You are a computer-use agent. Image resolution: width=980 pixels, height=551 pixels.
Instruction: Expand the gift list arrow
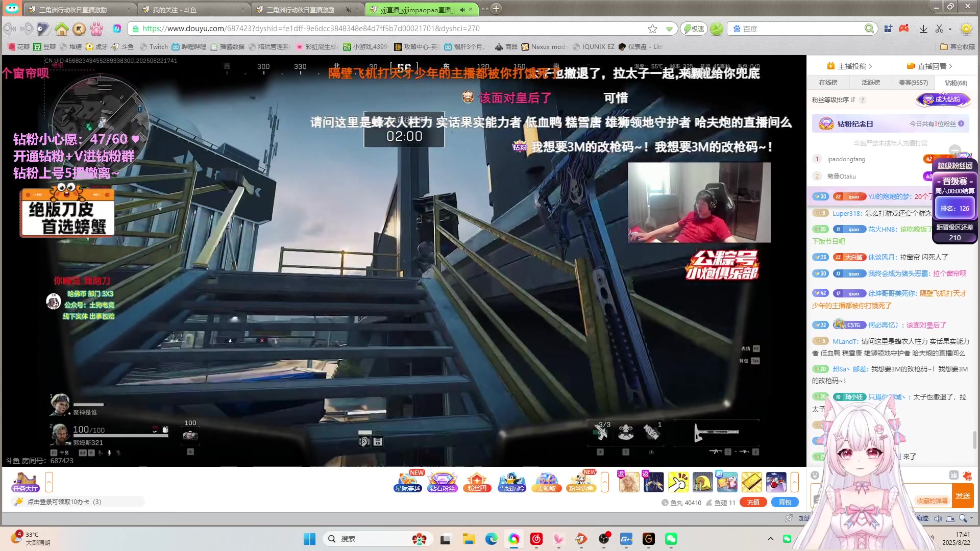(x=795, y=482)
